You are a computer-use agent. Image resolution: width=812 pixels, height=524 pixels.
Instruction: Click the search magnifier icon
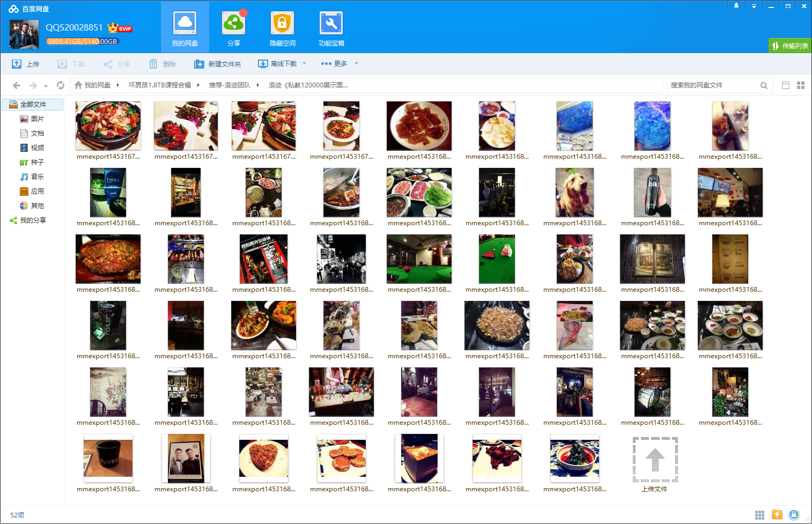pos(764,85)
